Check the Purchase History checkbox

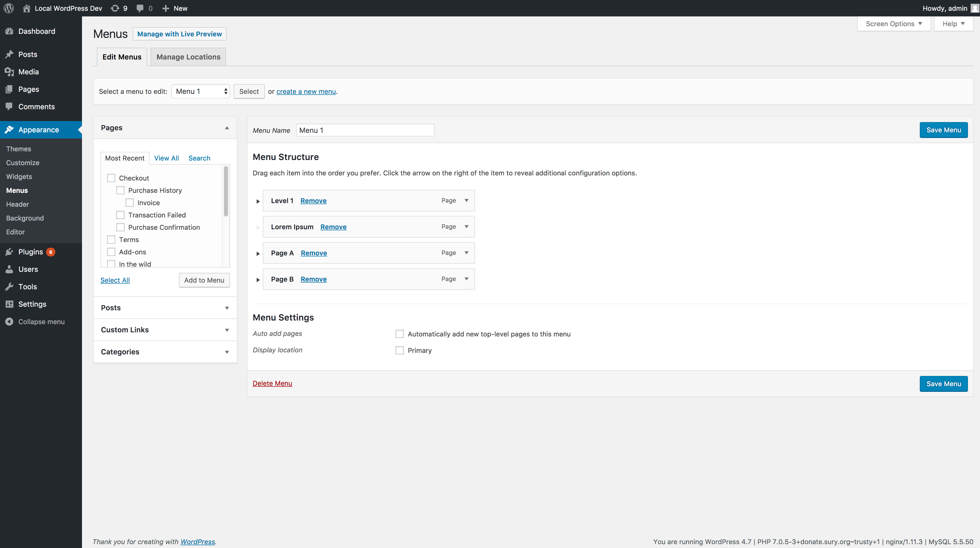click(120, 190)
